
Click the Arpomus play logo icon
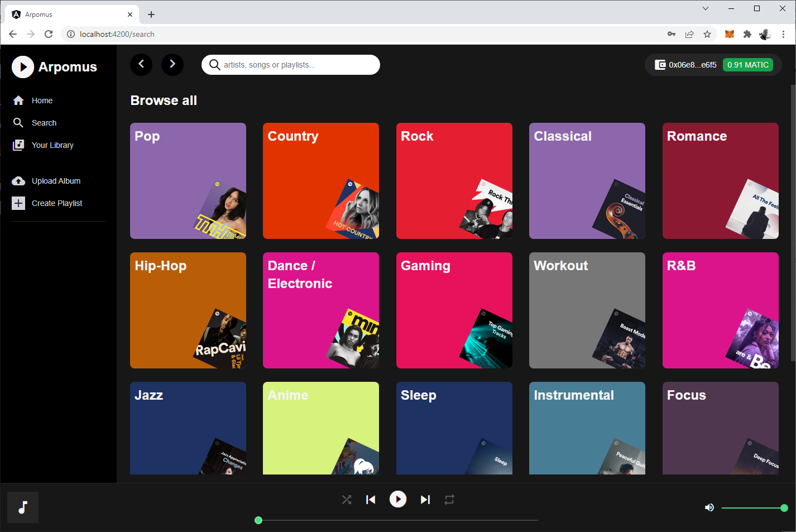[x=23, y=67]
